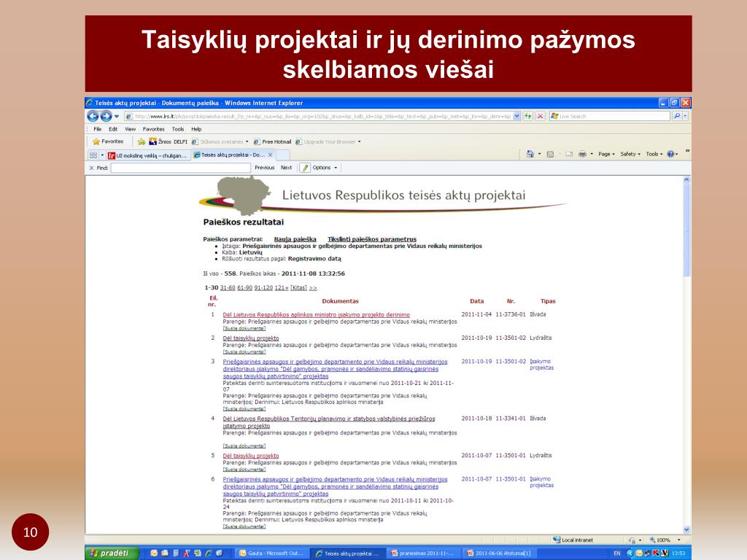Screen dimensions: 747x560
Task: Click the Local intranet zone indicator
Action: click(573, 540)
